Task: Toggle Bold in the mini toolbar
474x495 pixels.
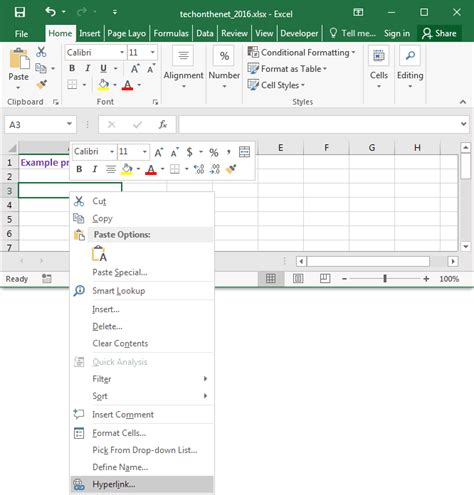Action: 79,169
